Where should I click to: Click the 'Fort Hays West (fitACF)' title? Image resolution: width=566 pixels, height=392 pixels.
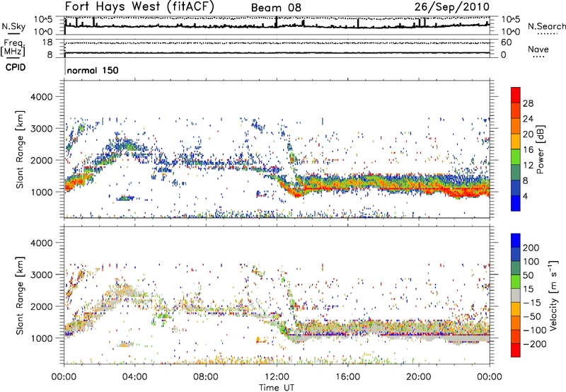(139, 6)
